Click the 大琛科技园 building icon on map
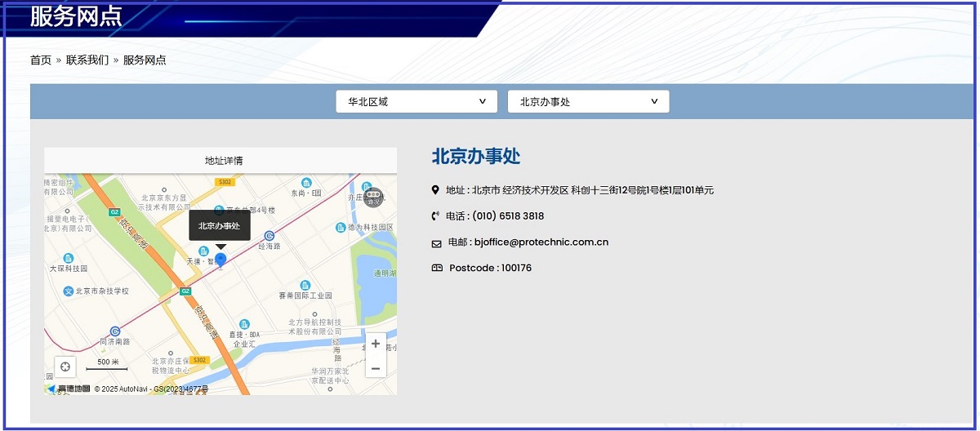The width and height of the screenshot is (980, 431). tap(68, 258)
